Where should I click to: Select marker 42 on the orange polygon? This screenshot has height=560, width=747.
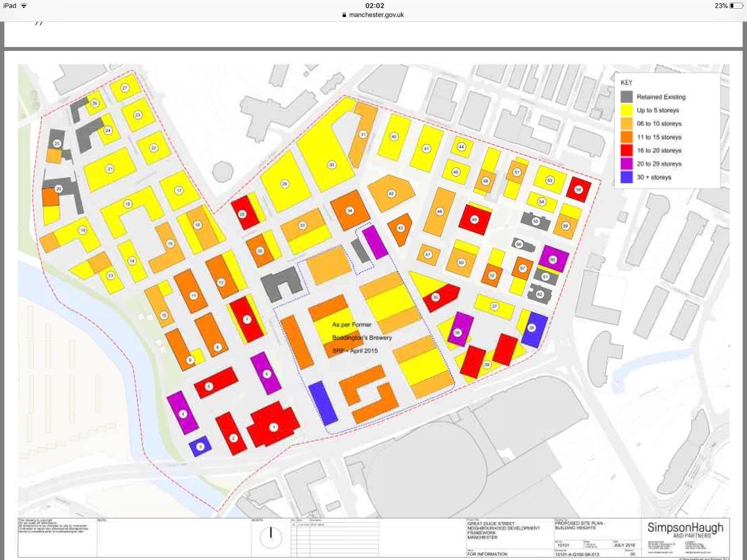click(x=391, y=194)
